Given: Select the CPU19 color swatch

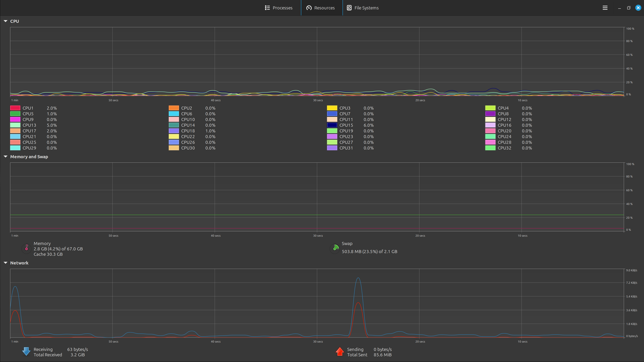Looking at the screenshot, I should [332, 131].
